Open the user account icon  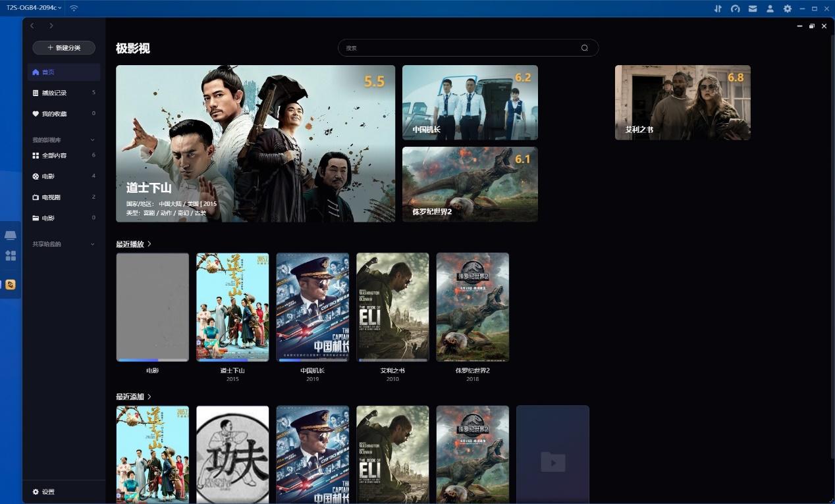(770, 9)
